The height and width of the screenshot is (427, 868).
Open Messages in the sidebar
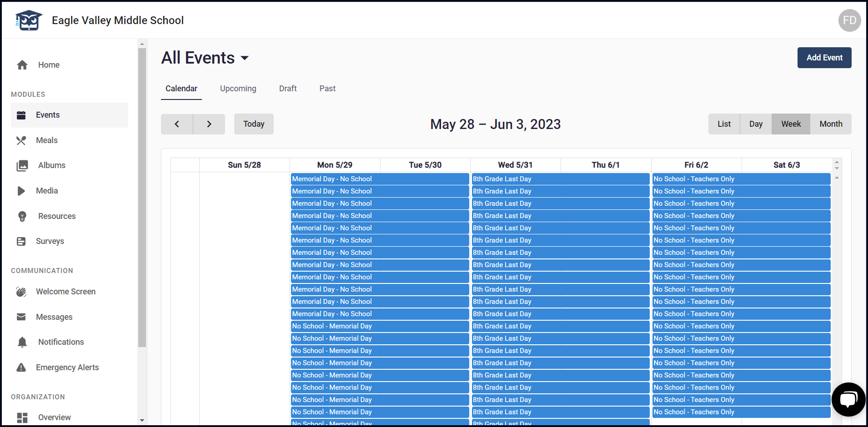click(70, 317)
